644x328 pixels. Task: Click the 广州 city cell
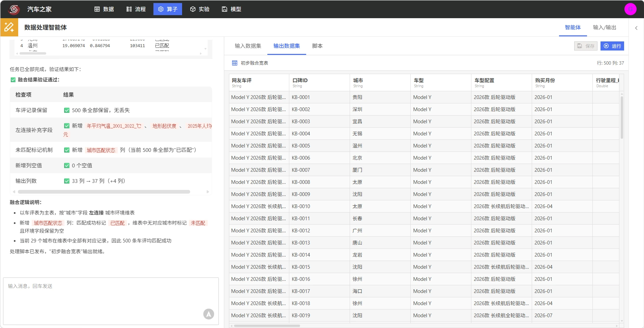[x=380, y=231]
